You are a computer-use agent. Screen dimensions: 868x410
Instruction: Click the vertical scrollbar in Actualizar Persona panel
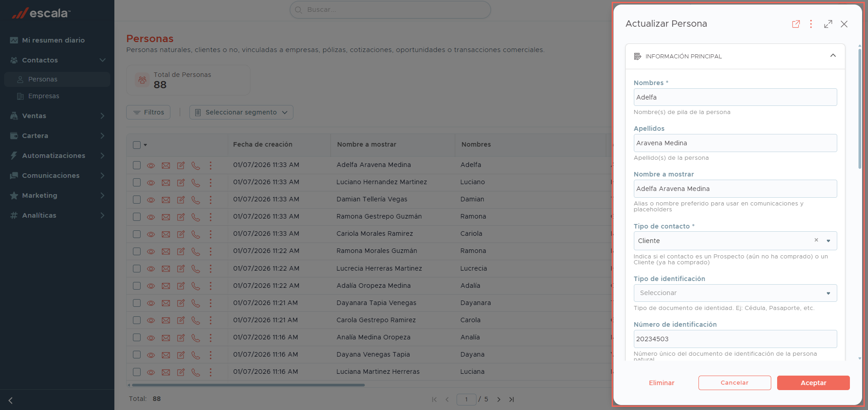(859, 109)
